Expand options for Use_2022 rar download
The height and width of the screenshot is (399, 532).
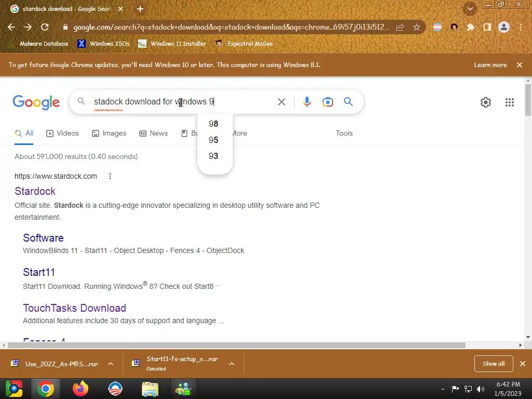coord(111,364)
